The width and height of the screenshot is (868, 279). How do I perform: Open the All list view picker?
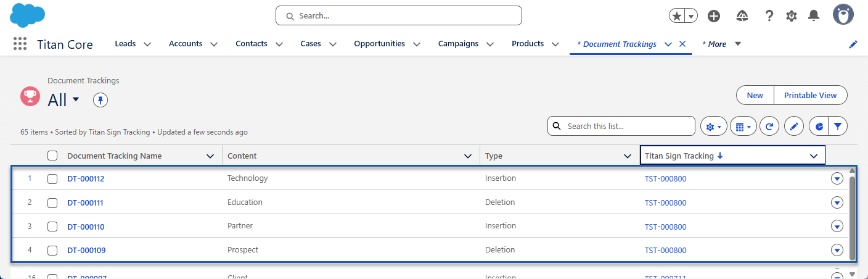(76, 99)
